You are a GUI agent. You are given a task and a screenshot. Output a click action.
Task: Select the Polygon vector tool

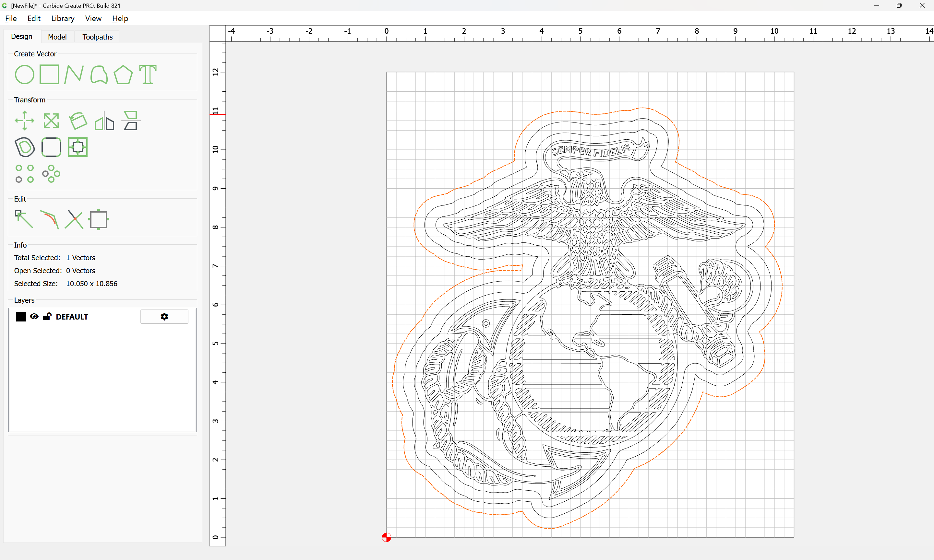pyautogui.click(x=123, y=74)
